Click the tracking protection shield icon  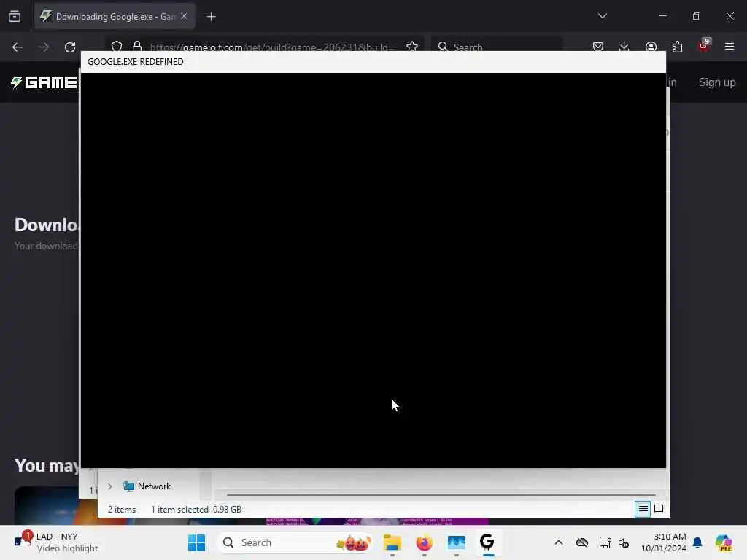tap(117, 47)
